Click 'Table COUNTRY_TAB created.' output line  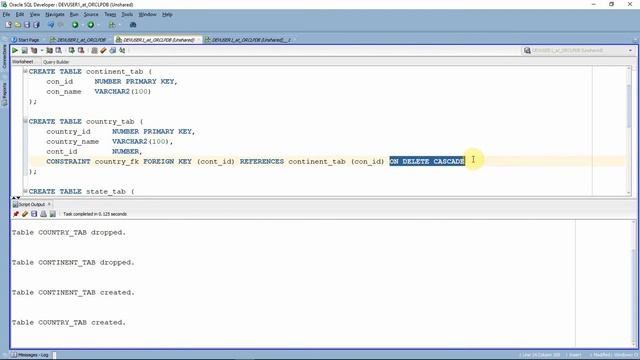(x=69, y=322)
